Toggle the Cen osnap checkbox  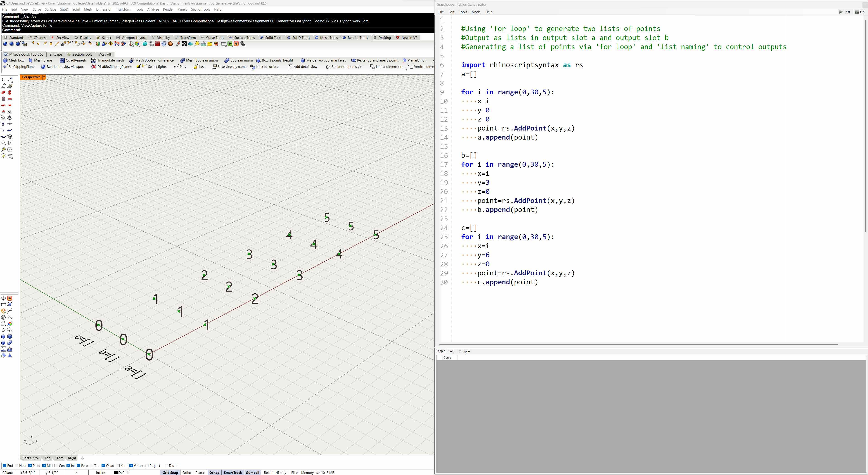(x=56, y=465)
